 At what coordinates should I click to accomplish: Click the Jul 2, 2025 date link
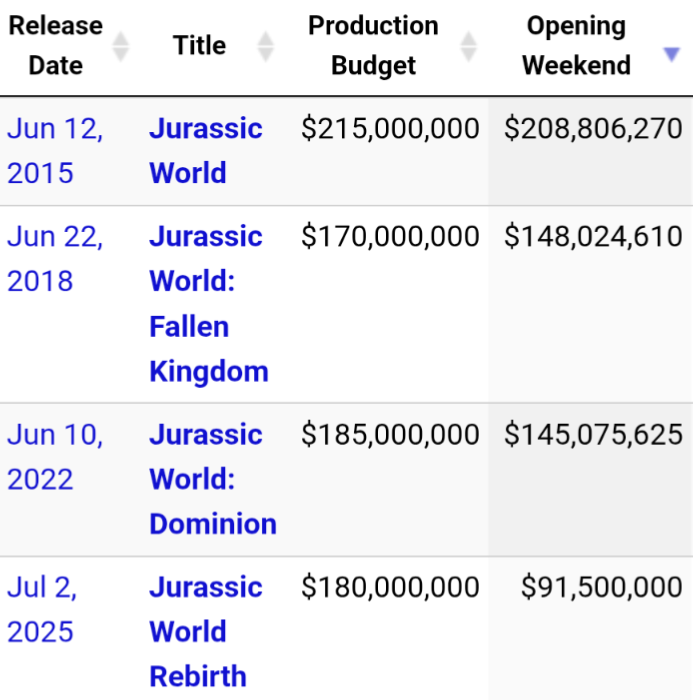41,610
